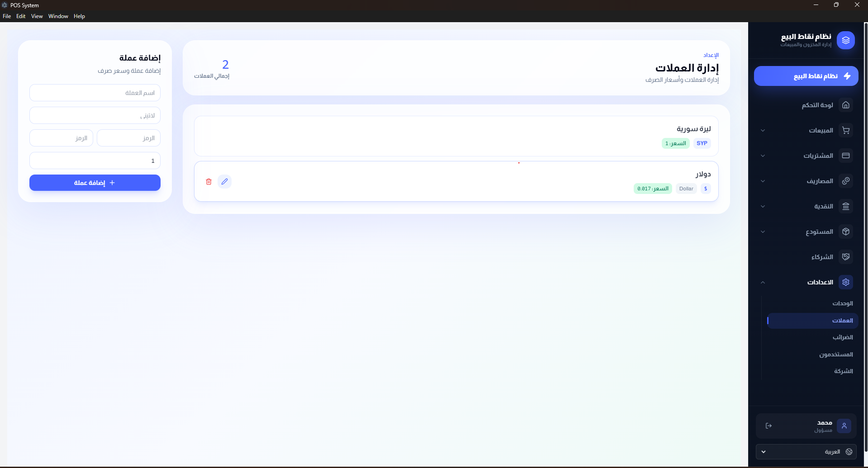Click the دولار currency name
The height and width of the screenshot is (468, 868).
pyautogui.click(x=703, y=174)
